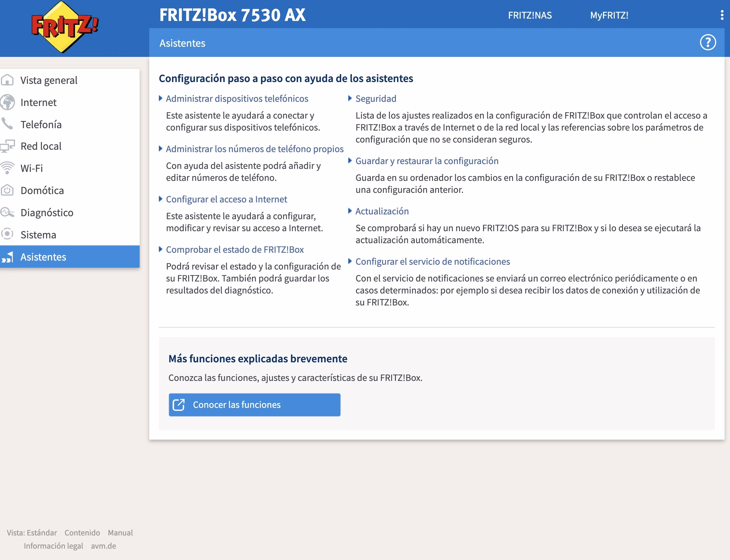The image size is (730, 560).
Task: Open the Diagnóstico menu
Action: [70, 212]
